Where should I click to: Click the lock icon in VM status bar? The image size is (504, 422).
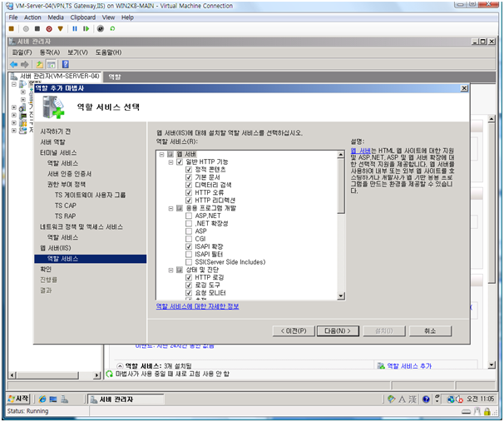click(487, 411)
